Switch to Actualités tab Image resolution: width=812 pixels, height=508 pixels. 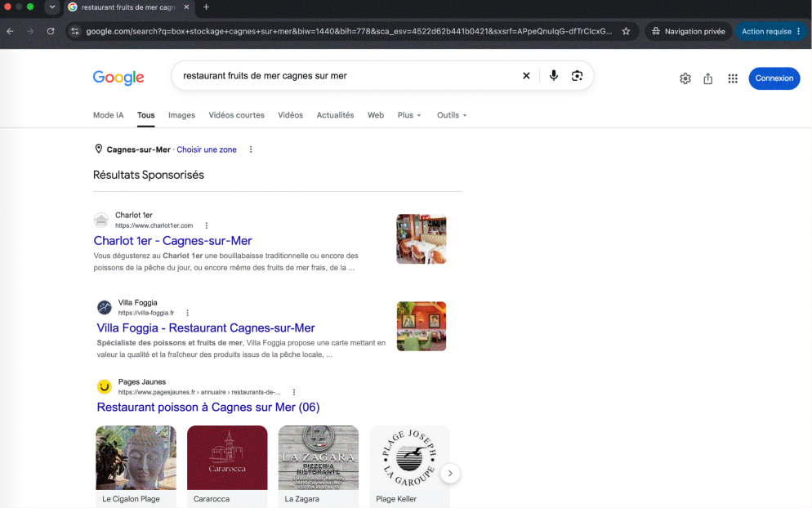336,115
